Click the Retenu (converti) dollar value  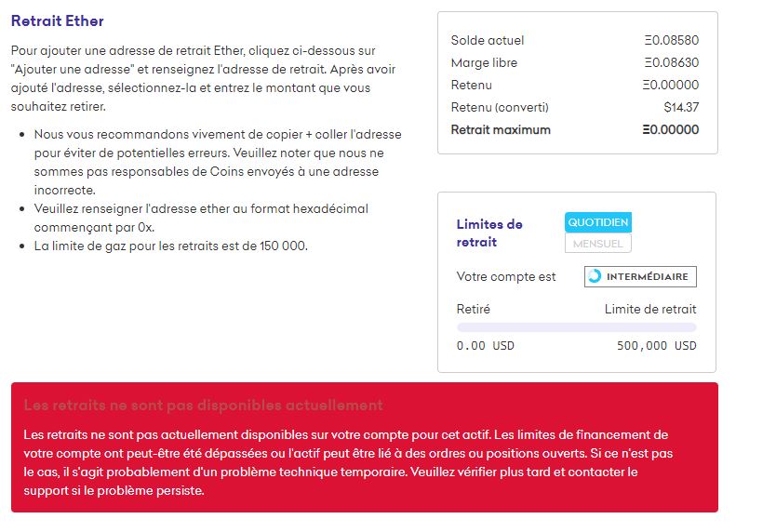coord(681,107)
